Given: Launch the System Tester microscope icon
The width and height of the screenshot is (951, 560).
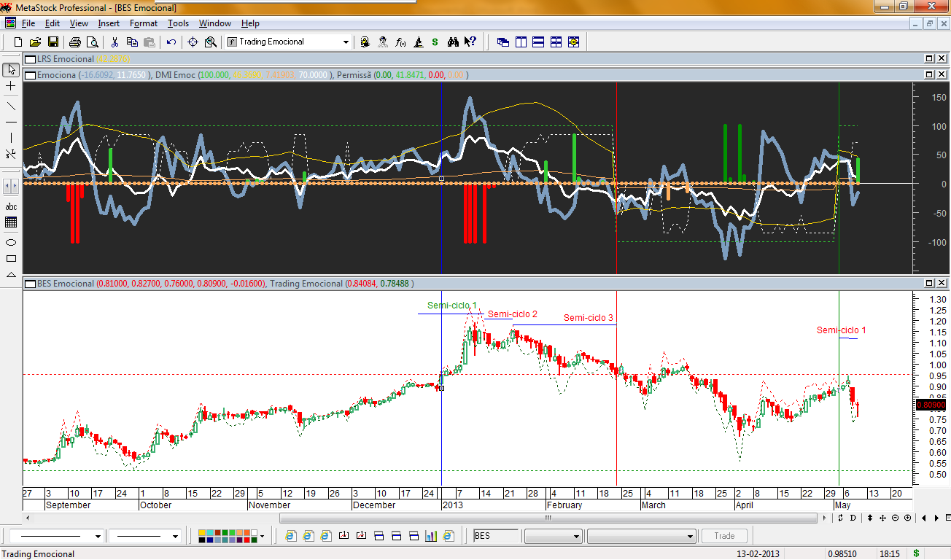Looking at the screenshot, I should pyautogui.click(x=418, y=42).
